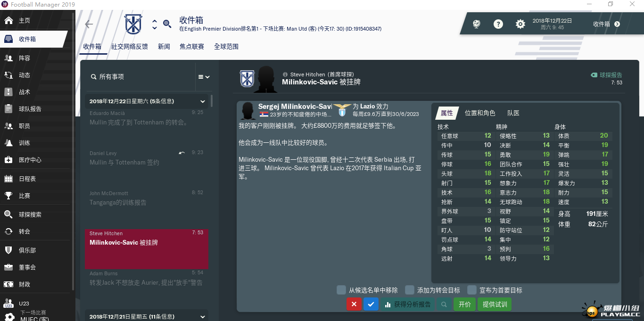The height and width of the screenshot is (321, 644).
Task: Expand the 2018年12月21日 message group
Action: (x=203, y=317)
